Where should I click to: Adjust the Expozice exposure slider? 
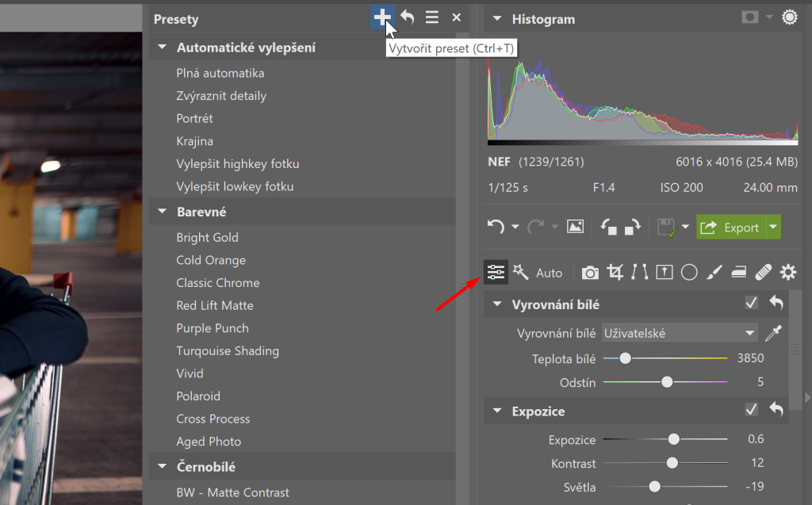pyautogui.click(x=673, y=439)
